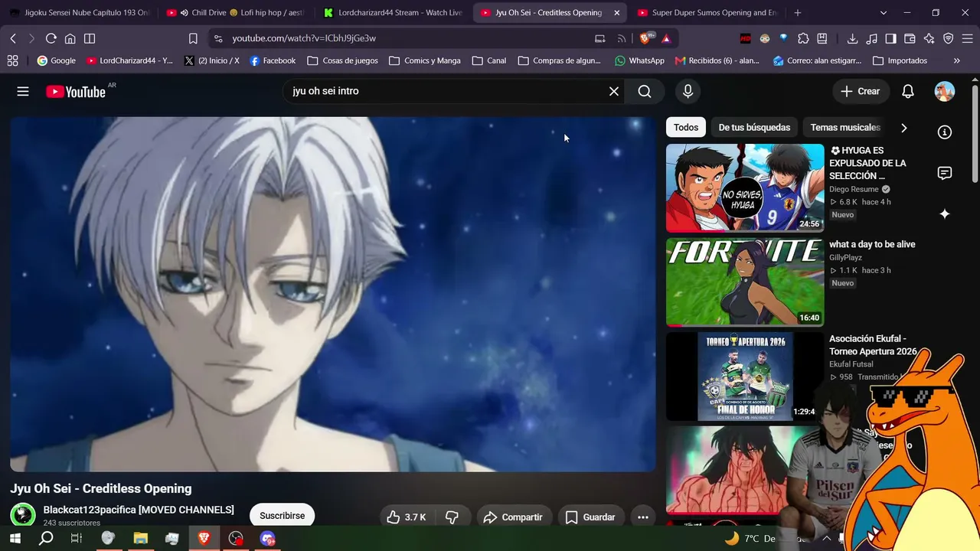Open the Comics y Manga bookmark folder
Screen dimensions: 980x551
(425, 60)
